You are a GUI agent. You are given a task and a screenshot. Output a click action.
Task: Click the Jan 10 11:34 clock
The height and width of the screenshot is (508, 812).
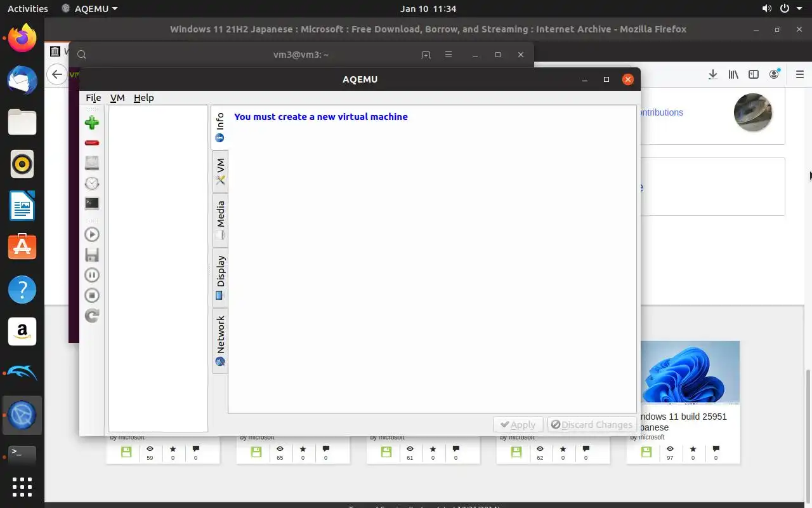pos(428,9)
